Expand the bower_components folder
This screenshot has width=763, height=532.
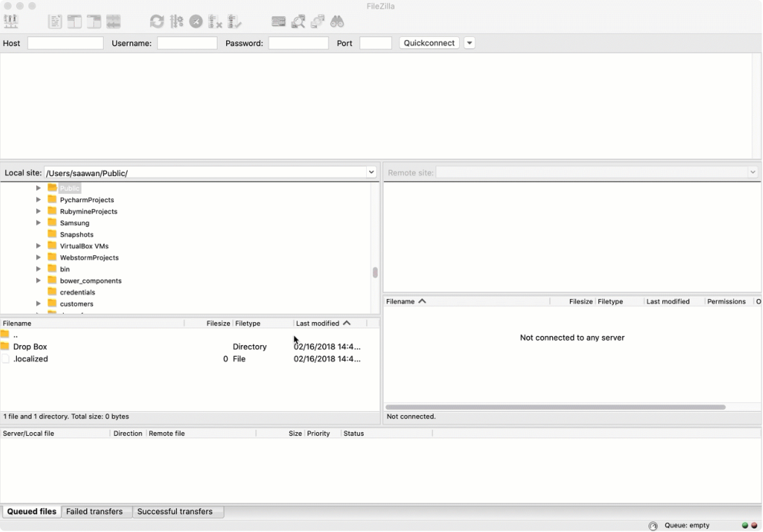pos(38,280)
